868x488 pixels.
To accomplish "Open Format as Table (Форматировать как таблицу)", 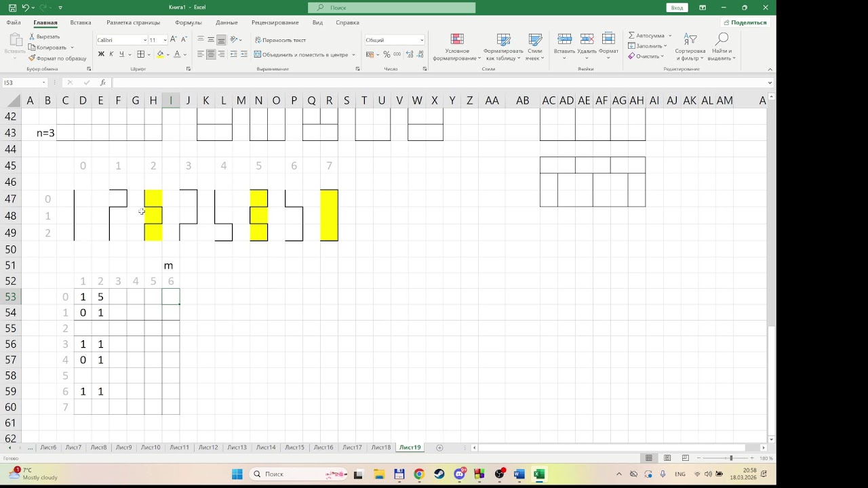I will (503, 47).
